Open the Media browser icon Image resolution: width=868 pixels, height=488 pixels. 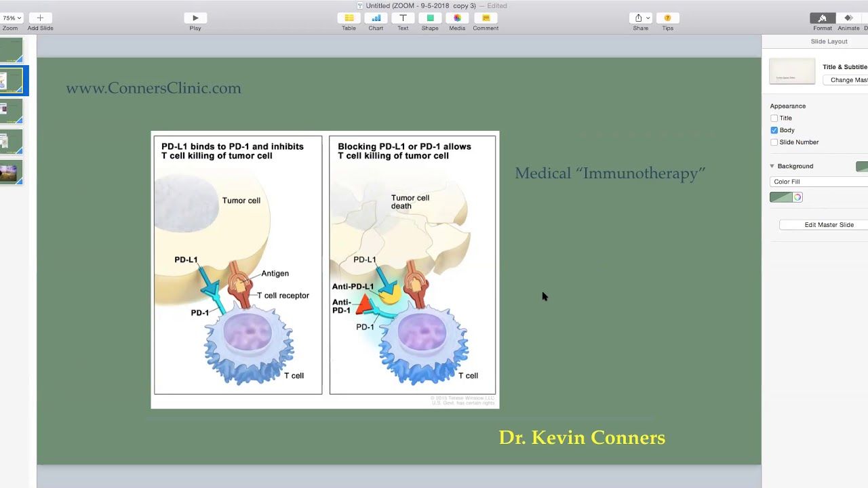[x=457, y=18]
